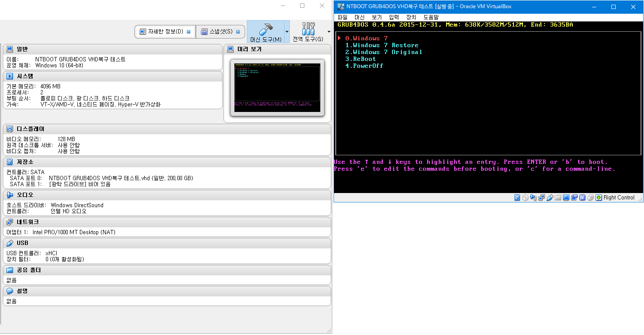644x335 pixels.
Task: Open the 디스플레이 section header link
Action: [x=30, y=129]
